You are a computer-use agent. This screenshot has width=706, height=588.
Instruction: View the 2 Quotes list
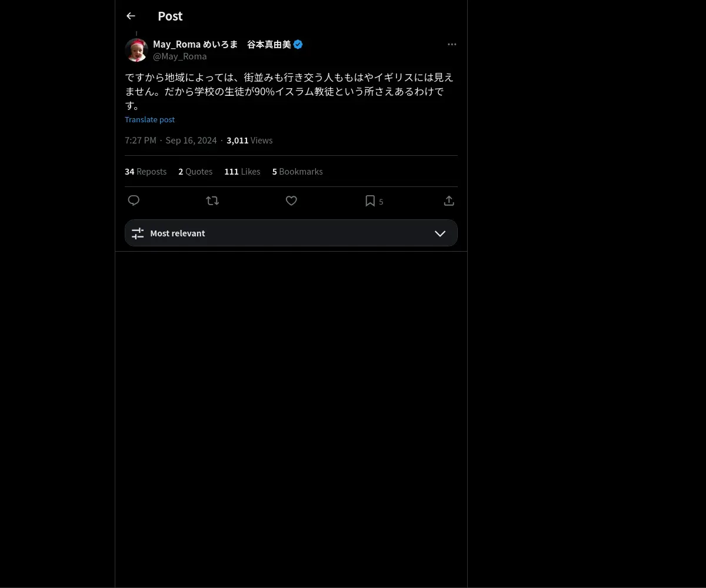(195, 172)
